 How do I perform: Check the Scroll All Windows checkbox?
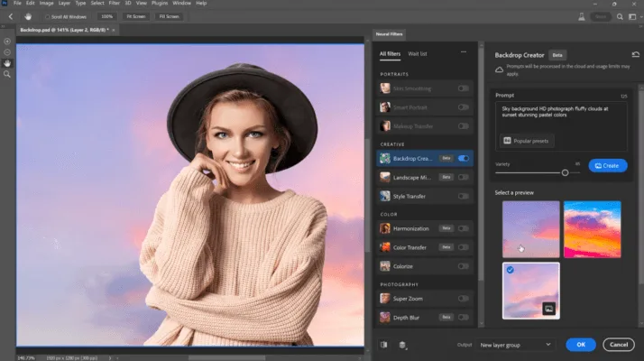tap(48, 16)
